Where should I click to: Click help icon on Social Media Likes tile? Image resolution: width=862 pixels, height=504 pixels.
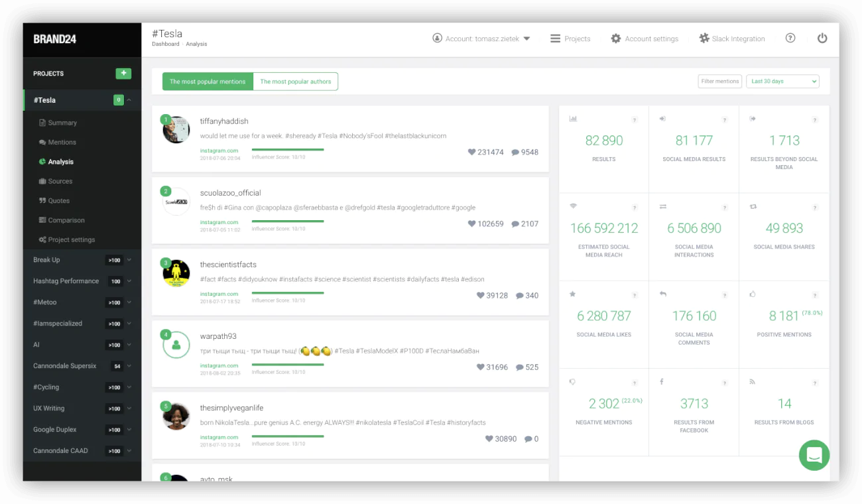(635, 295)
